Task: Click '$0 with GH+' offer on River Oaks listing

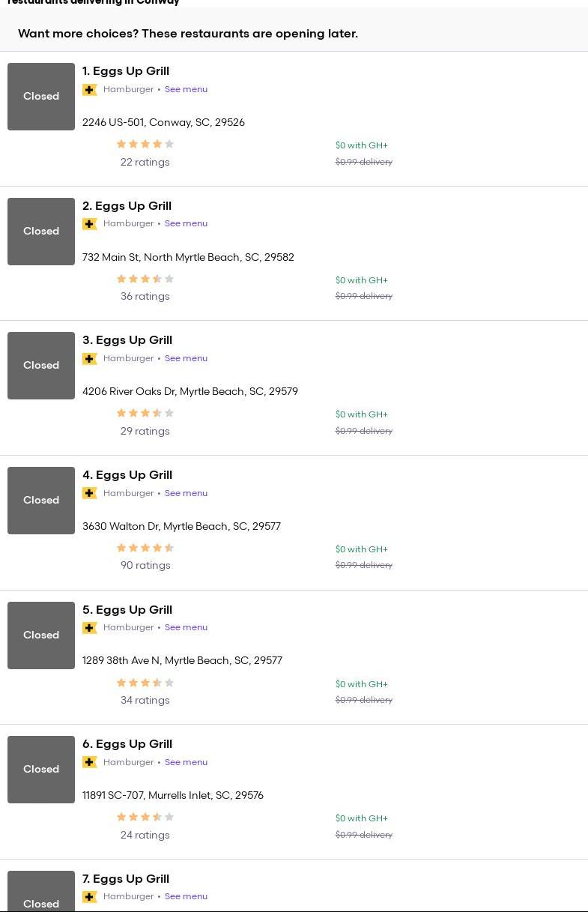Action: [x=362, y=414]
